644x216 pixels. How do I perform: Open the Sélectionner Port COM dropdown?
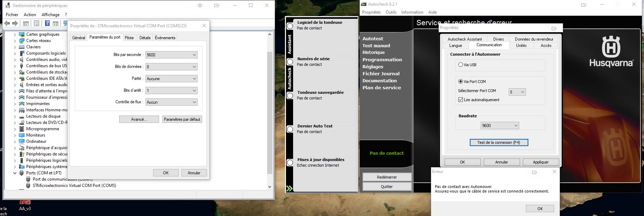517,92
